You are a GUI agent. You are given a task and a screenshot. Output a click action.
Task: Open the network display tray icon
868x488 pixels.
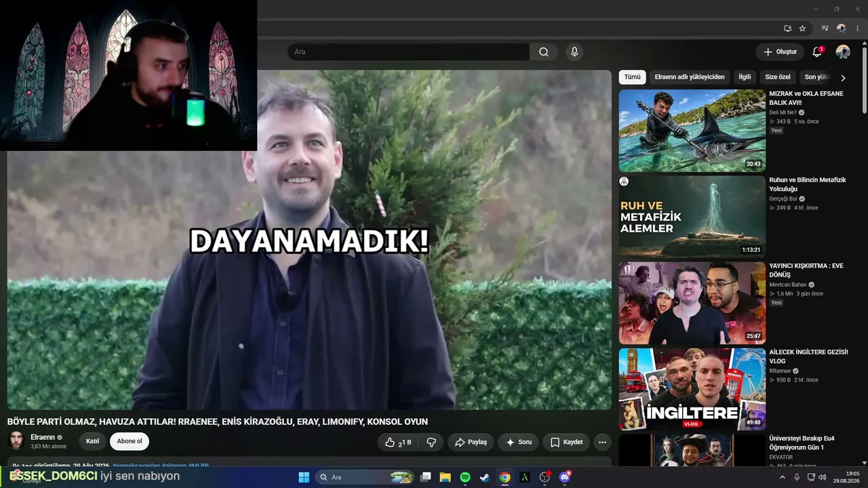[x=811, y=477]
